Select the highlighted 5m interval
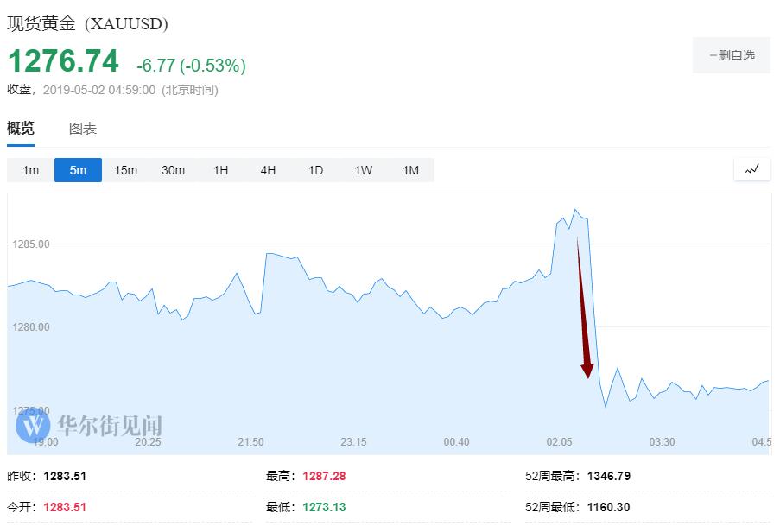Image resolution: width=780 pixels, height=532 pixels. tap(78, 170)
